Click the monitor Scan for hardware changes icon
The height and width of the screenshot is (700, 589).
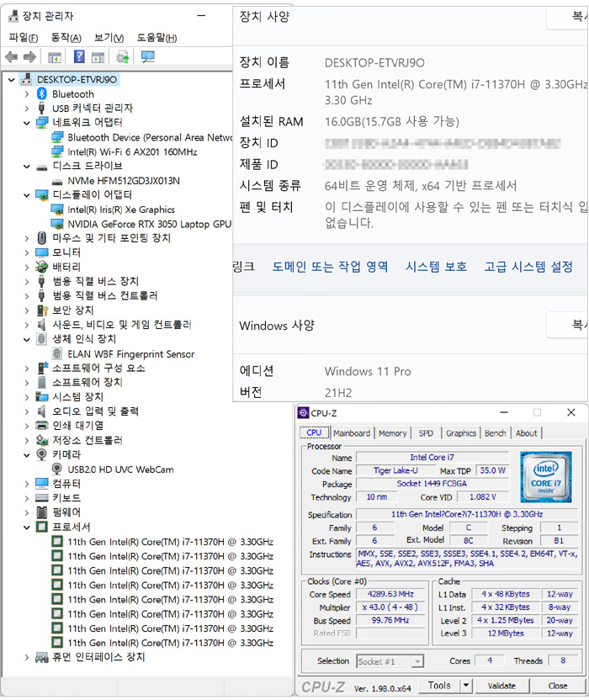pyautogui.click(x=147, y=56)
